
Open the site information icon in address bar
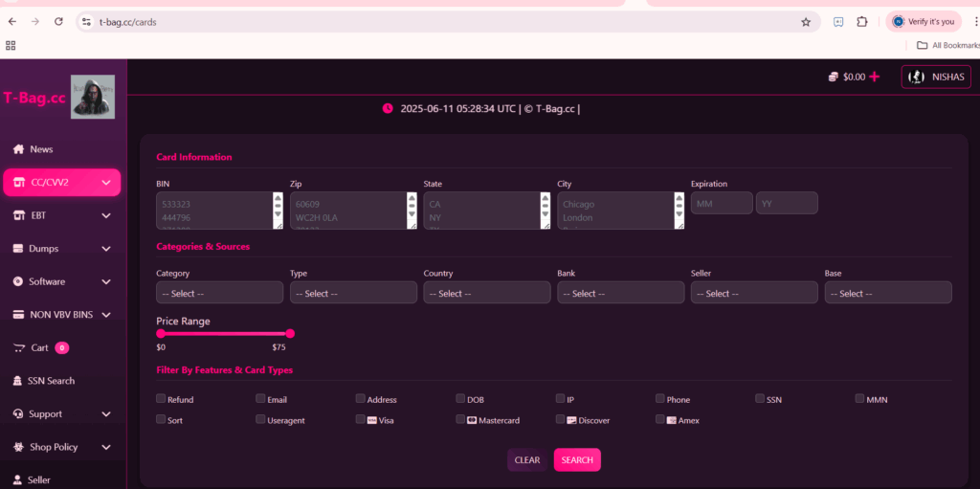(87, 22)
